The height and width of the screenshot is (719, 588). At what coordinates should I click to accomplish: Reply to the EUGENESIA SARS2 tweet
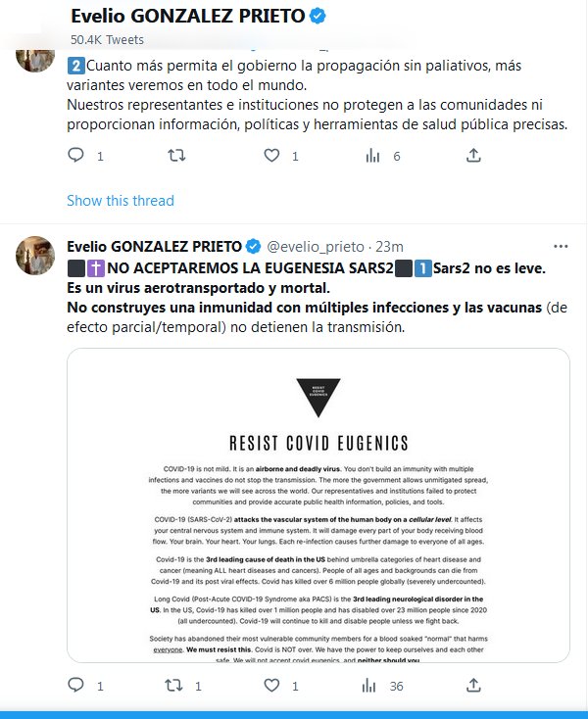(76, 685)
